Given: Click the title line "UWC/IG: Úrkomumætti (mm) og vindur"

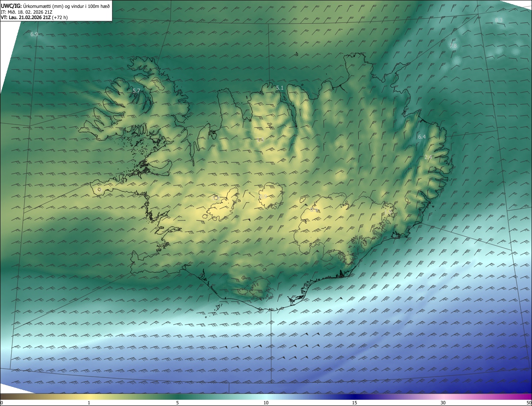Looking at the screenshot, I should (55, 6).
